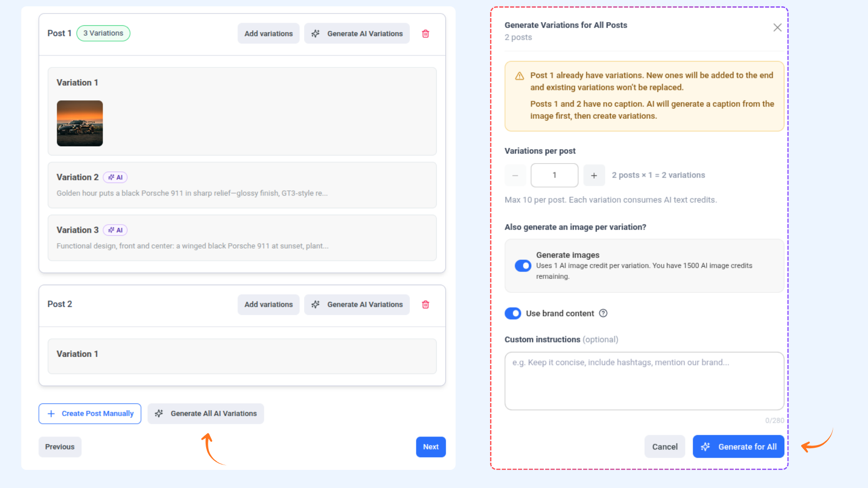Generate AI Variations for Post 2
The image size is (868, 488).
[357, 305]
